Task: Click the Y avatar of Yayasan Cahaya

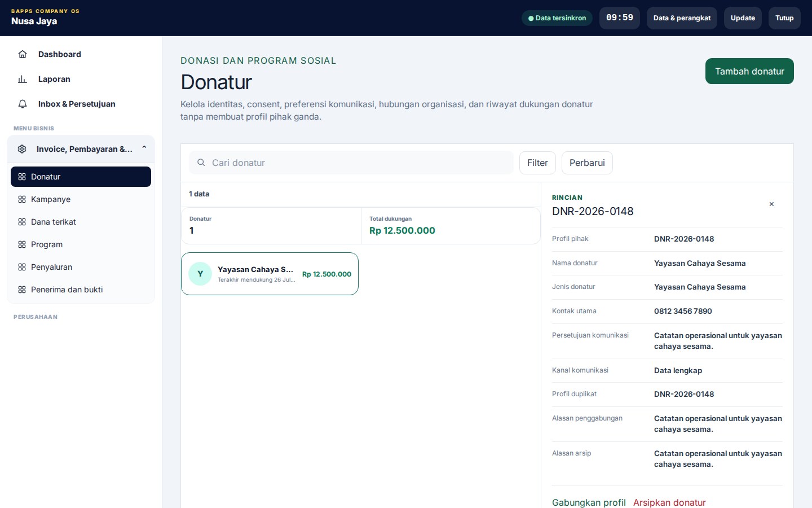Action: pyautogui.click(x=200, y=274)
